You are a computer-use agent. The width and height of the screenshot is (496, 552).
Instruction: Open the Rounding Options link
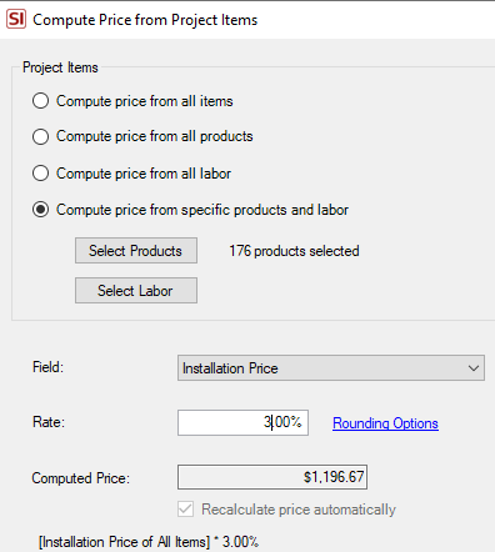385,423
